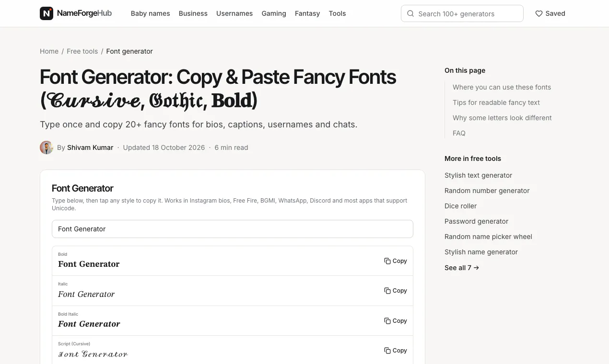This screenshot has height=364, width=609.
Task: Jump to Where you can use these fonts
Action: click(x=502, y=87)
